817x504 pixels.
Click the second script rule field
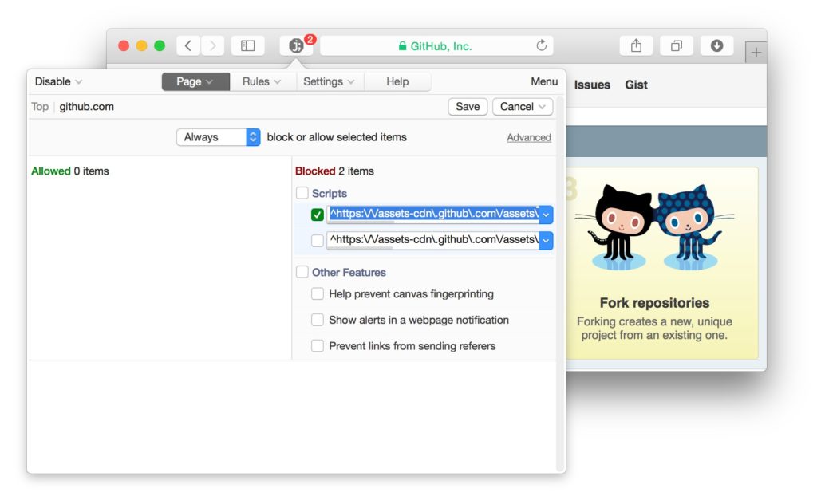pos(433,241)
